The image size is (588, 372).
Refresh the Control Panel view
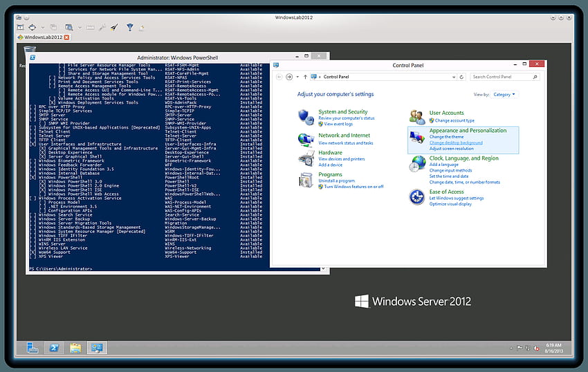461,77
